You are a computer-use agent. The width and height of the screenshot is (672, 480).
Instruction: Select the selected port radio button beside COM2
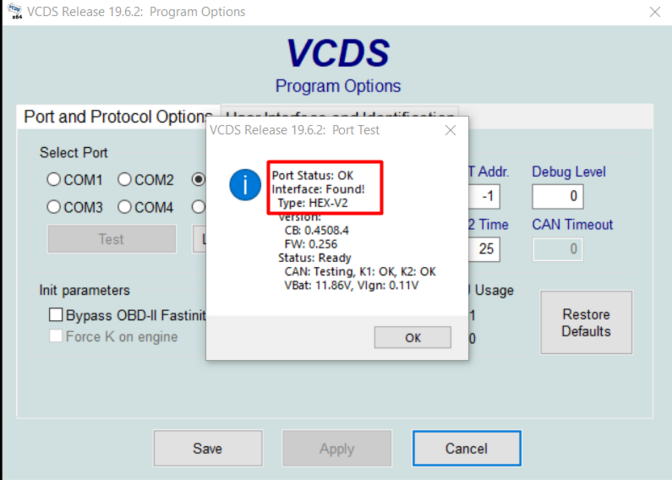point(198,179)
